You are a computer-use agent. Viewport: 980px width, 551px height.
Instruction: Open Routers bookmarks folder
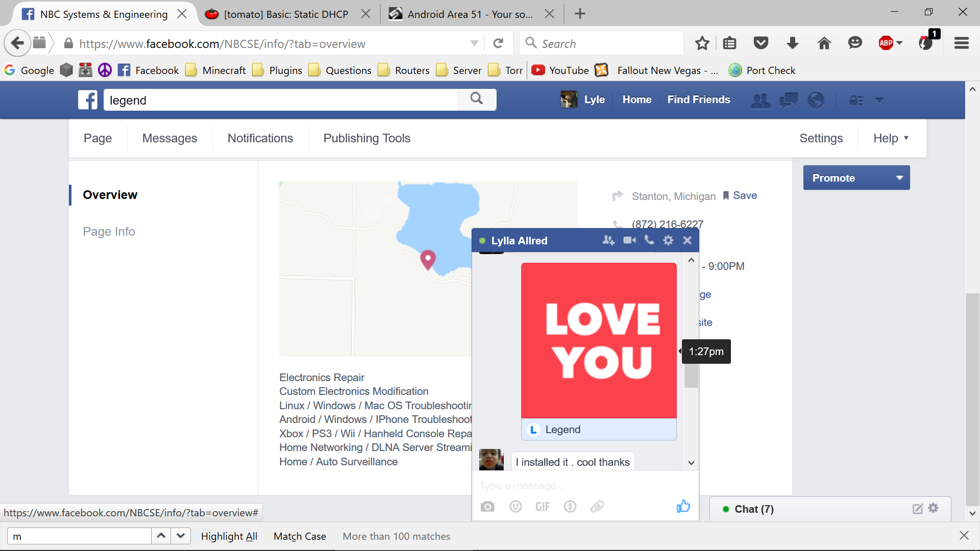[x=404, y=70]
